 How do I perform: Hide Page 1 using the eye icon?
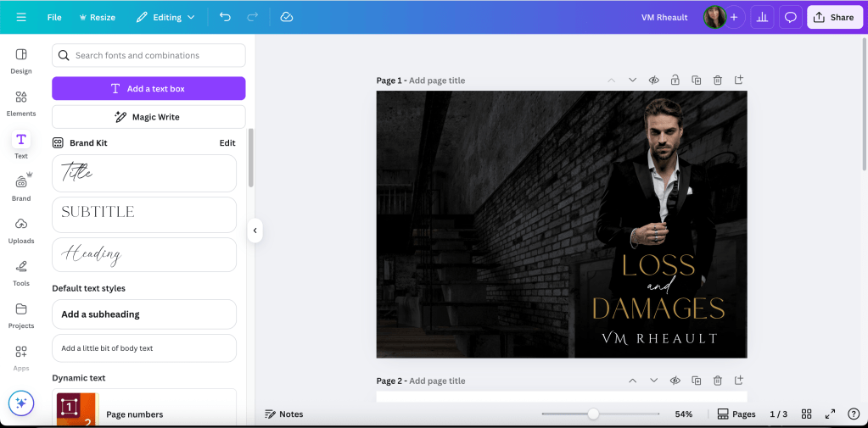click(653, 81)
